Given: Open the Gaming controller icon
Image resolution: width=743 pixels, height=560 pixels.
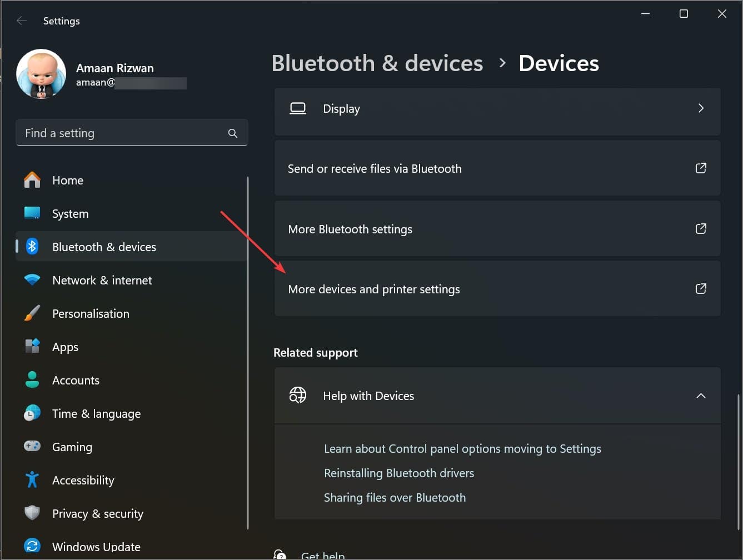Looking at the screenshot, I should [x=32, y=446].
